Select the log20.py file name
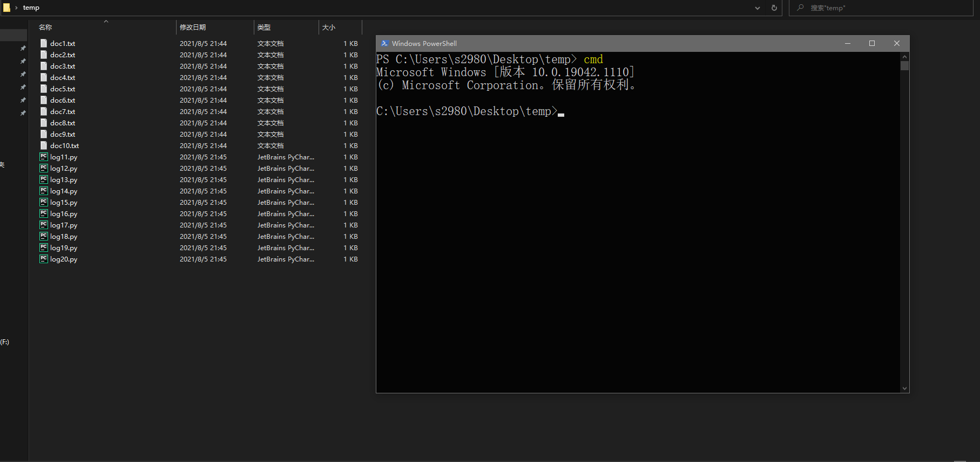 pyautogui.click(x=64, y=259)
